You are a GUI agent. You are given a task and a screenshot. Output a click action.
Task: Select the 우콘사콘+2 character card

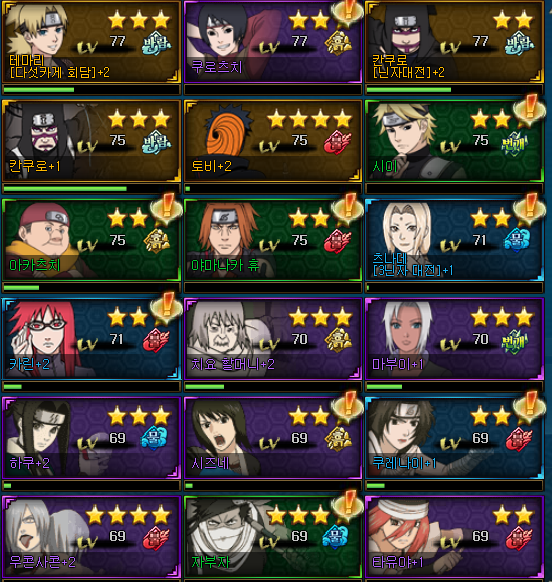pos(91,537)
